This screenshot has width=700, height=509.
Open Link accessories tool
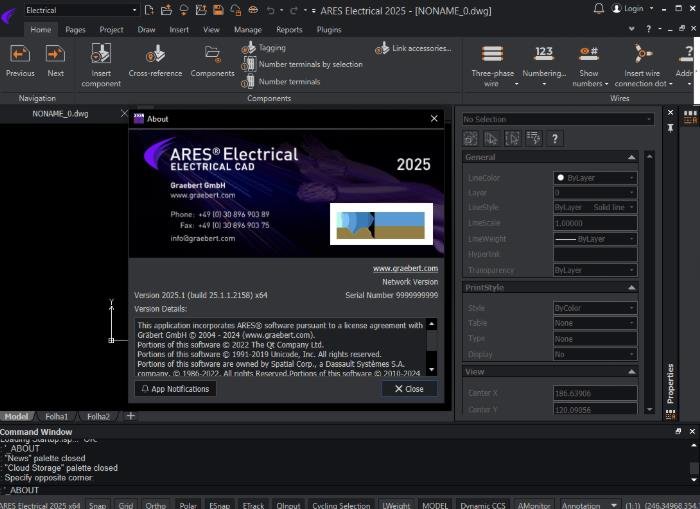click(413, 48)
